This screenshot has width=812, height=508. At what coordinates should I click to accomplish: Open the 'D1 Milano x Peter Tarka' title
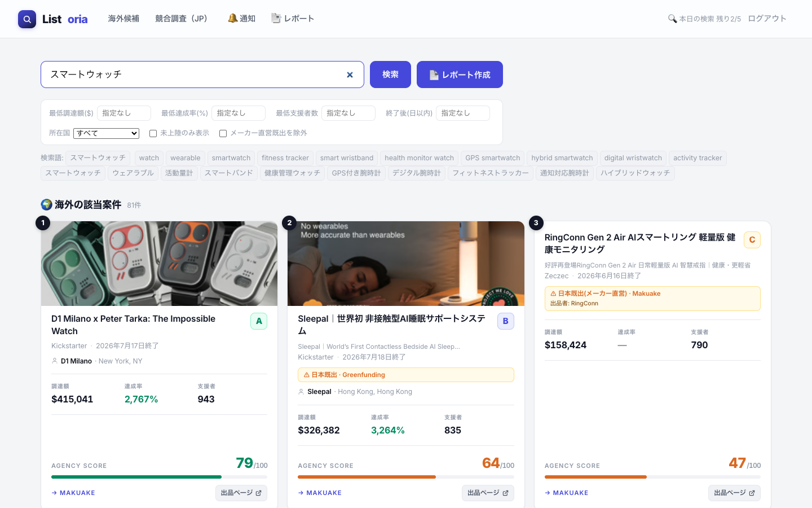(x=134, y=325)
